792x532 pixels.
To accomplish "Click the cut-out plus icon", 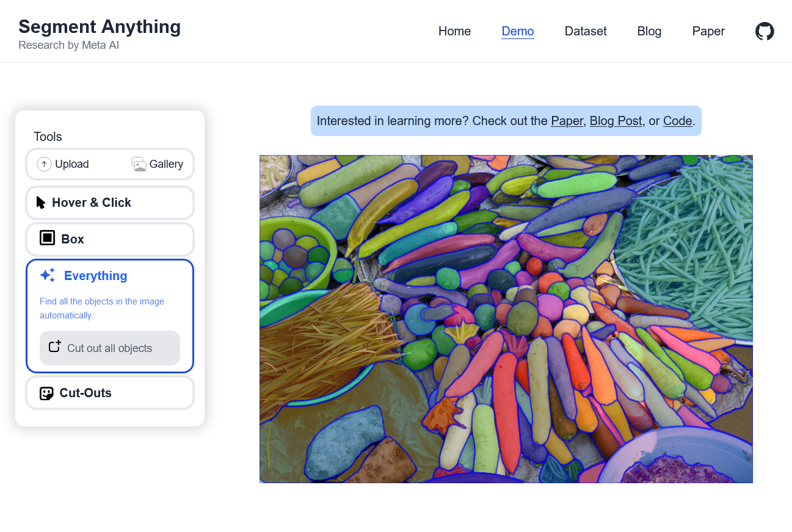I will point(55,347).
